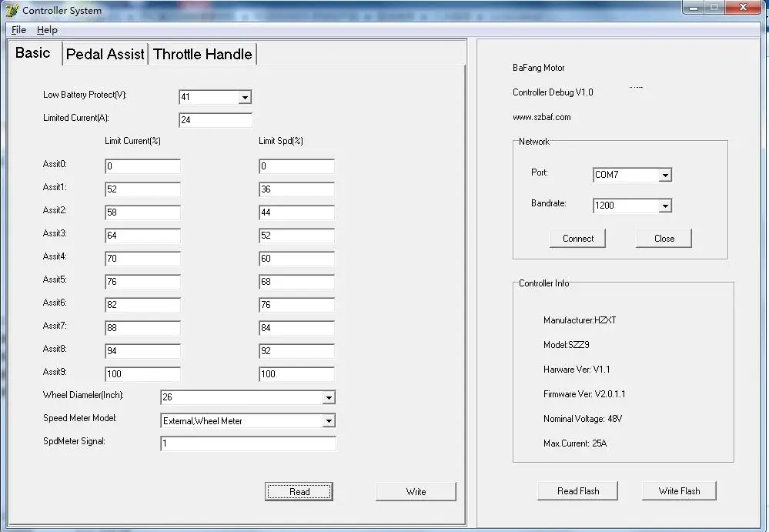Image resolution: width=769 pixels, height=532 pixels.
Task: Expand the Wheel Diameter dropdown
Action: [x=329, y=397]
